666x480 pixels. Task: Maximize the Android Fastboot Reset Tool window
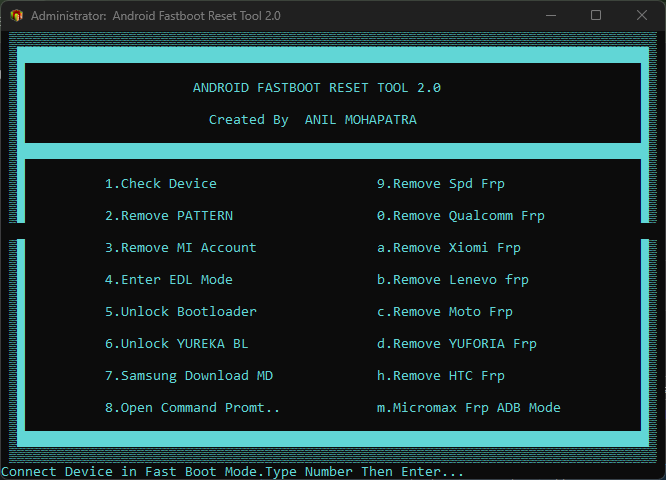click(x=596, y=16)
